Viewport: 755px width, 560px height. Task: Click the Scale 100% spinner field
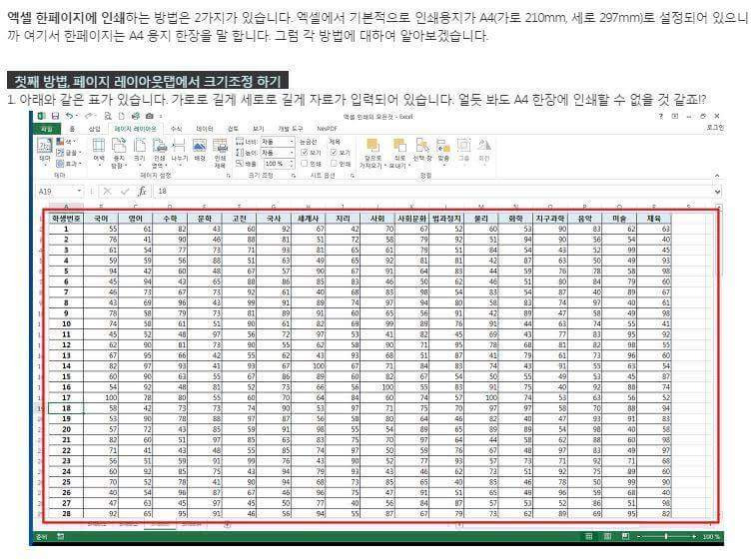click(x=279, y=164)
